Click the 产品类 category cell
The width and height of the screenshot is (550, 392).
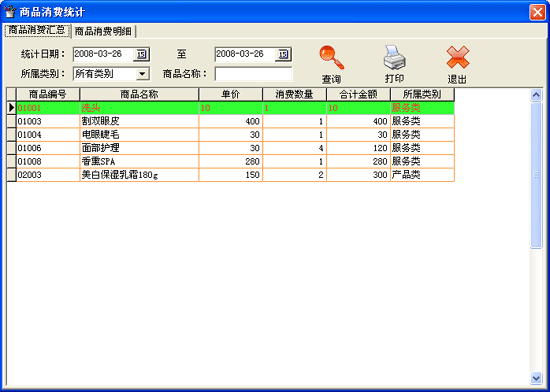click(x=422, y=175)
